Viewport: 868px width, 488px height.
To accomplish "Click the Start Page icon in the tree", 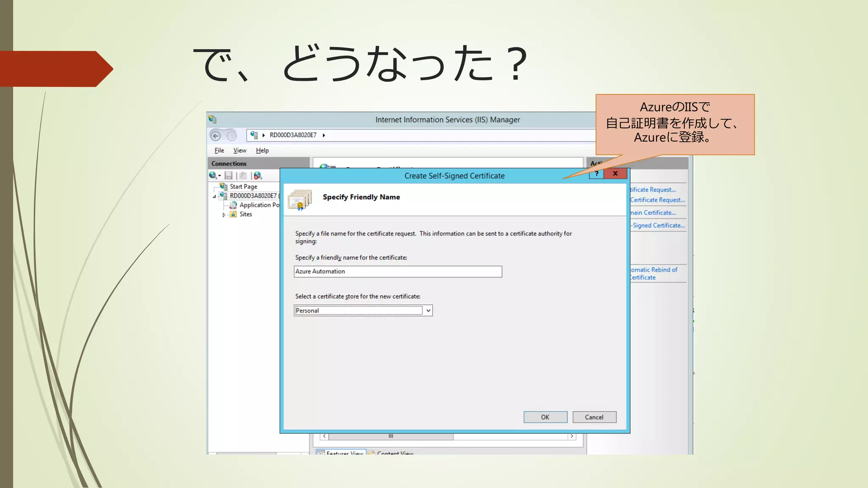I will point(223,186).
